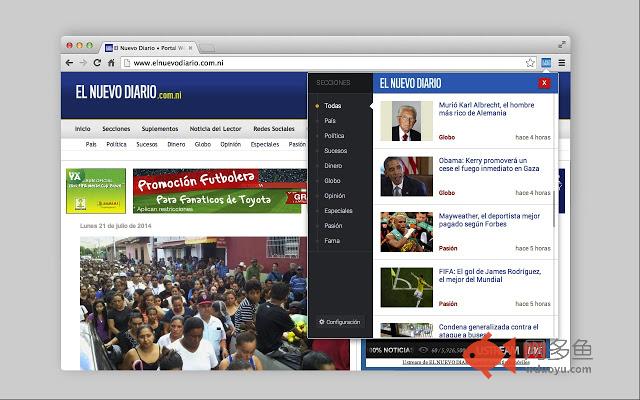
Task: Open a new tab with the blank tab button
Action: coord(207,49)
